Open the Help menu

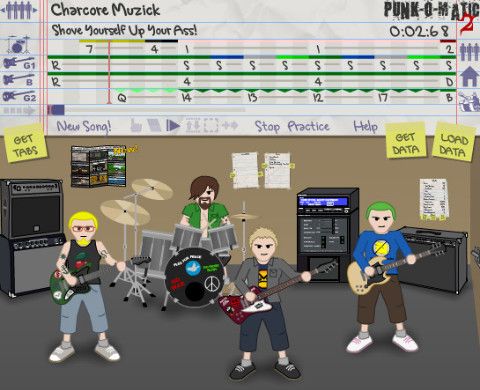366,126
